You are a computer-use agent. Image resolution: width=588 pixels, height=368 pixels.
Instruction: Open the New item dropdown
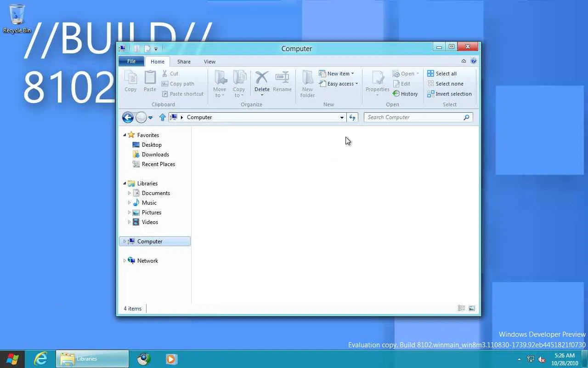(x=352, y=74)
